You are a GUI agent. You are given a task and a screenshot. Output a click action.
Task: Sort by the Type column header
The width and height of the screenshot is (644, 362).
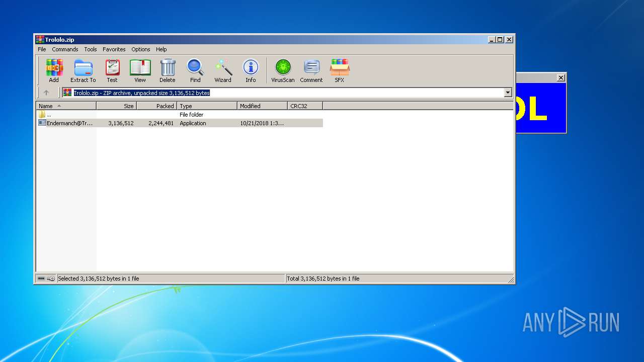pyautogui.click(x=207, y=106)
